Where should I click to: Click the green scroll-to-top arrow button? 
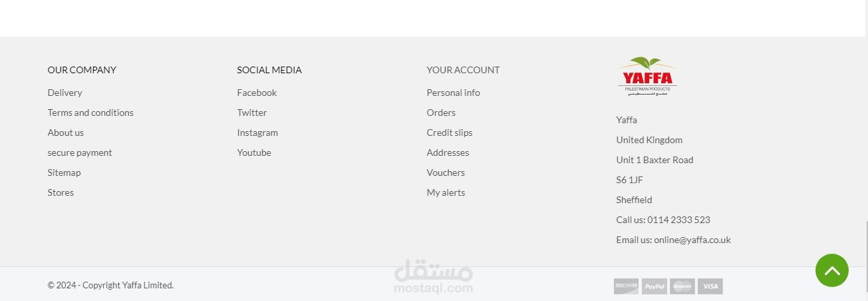831,270
